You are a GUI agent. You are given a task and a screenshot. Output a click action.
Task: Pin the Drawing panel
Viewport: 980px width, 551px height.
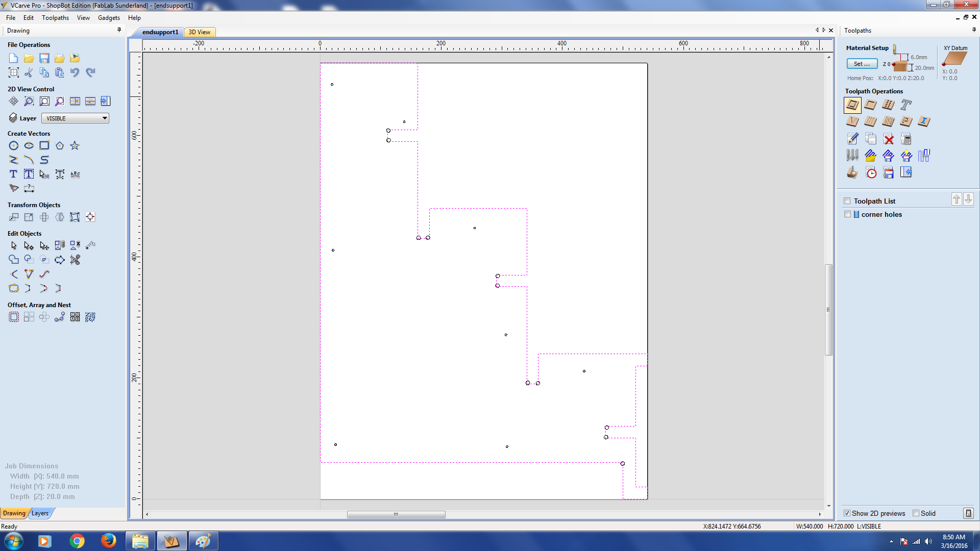119,30
